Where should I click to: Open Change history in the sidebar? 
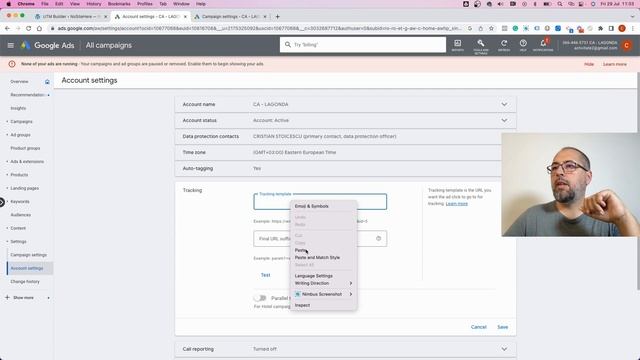click(25, 282)
